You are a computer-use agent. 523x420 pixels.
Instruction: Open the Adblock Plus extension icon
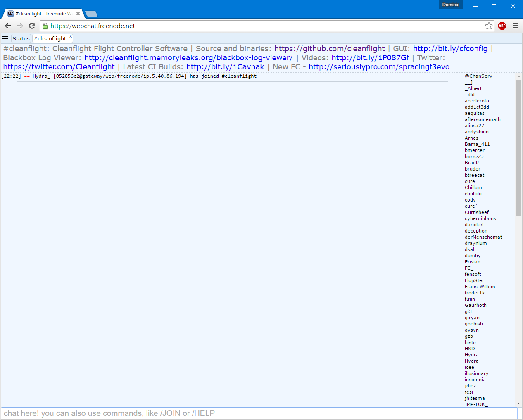click(x=502, y=26)
